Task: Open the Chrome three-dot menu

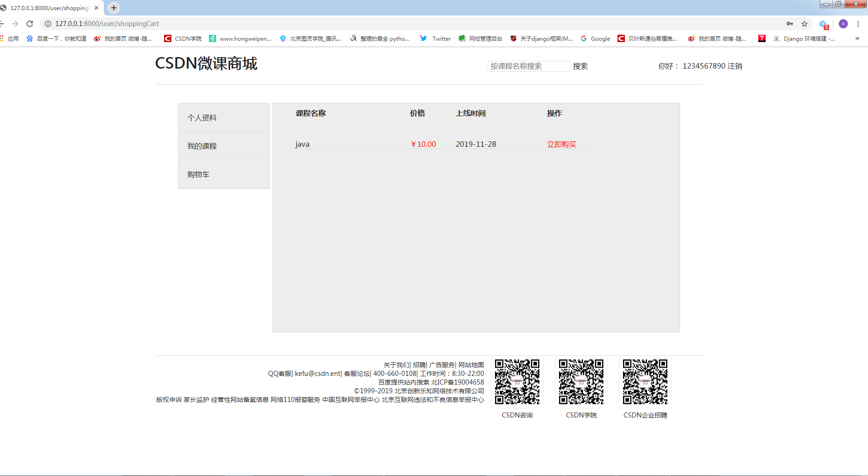Action: point(858,24)
